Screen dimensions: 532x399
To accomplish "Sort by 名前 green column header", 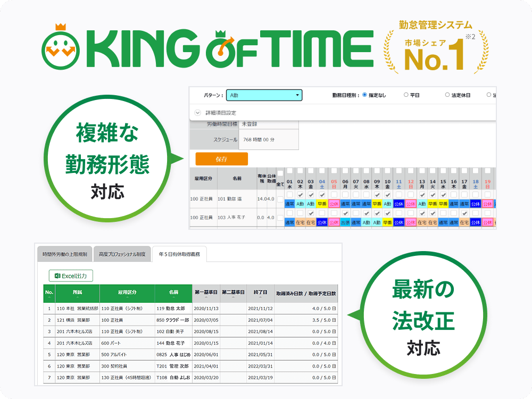I will pyautogui.click(x=173, y=293).
